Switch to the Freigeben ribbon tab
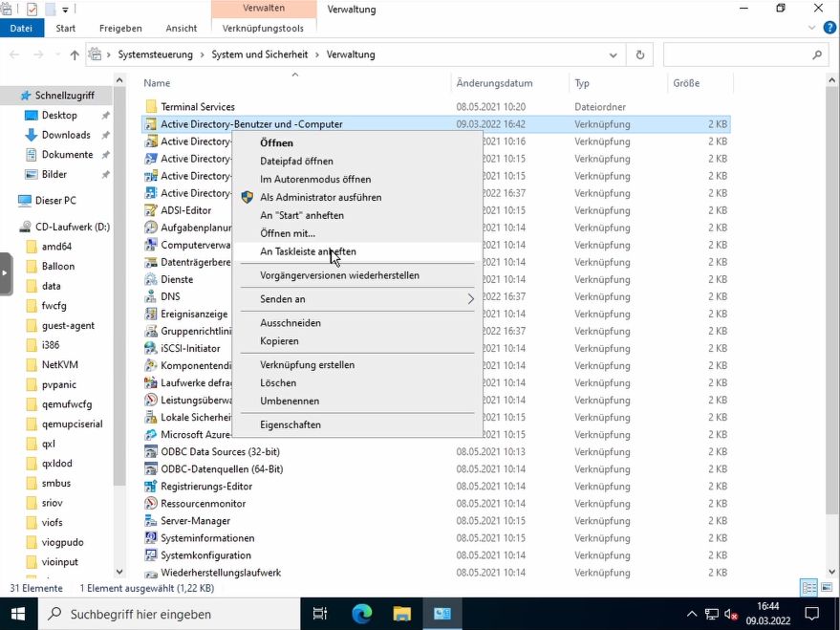This screenshot has width=840, height=630. tap(120, 29)
